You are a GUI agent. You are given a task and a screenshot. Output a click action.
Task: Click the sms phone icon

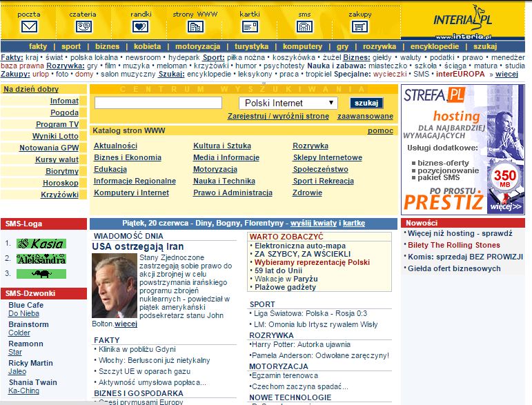(304, 27)
